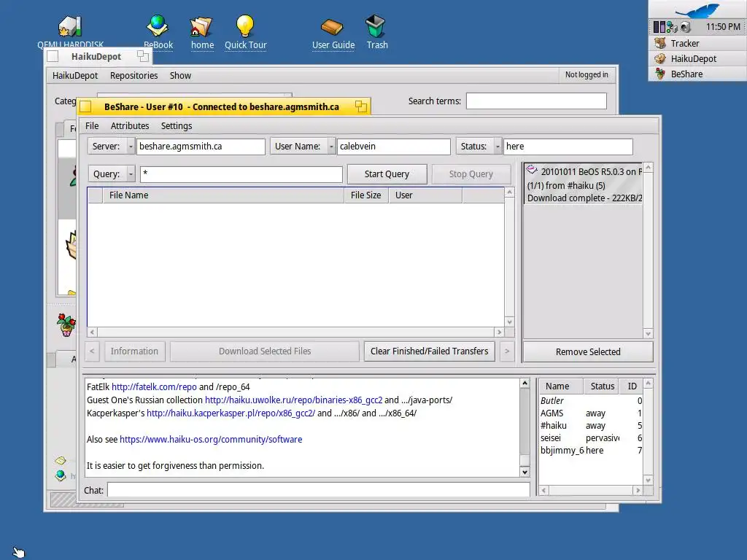Screen dimensions: 747x560
Task: Click 'Not logged in' in HaikuDepot
Action: 587,75
